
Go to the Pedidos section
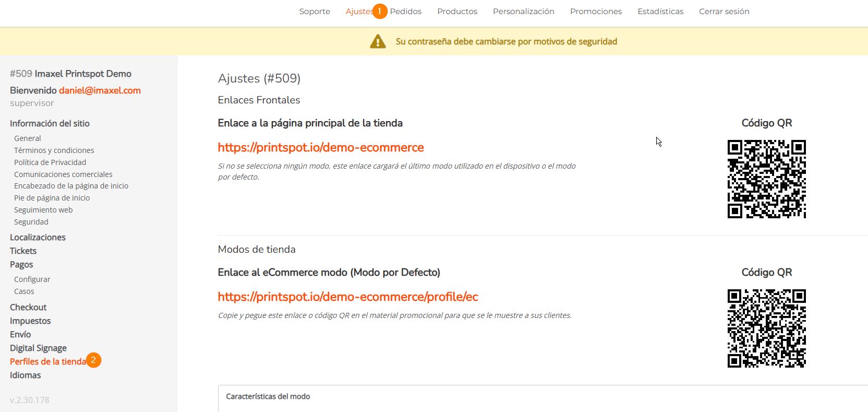tap(406, 11)
